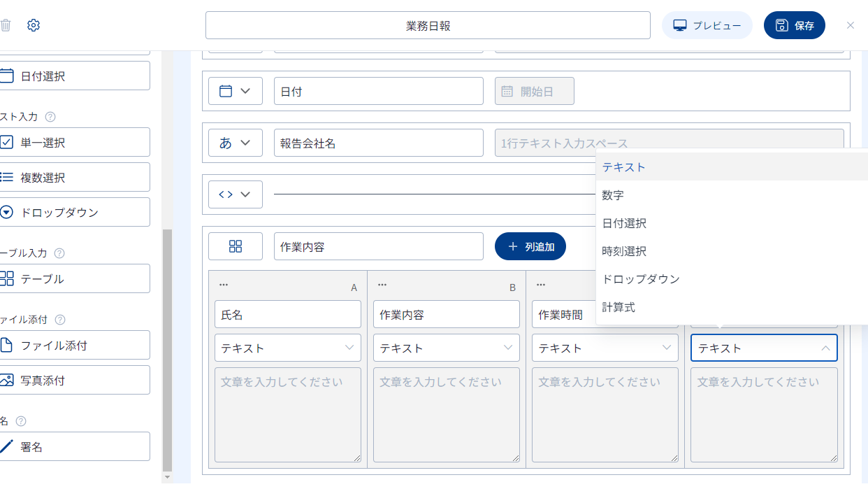
Task: Click the left panel vertical scrollbar
Action: [x=166, y=350]
